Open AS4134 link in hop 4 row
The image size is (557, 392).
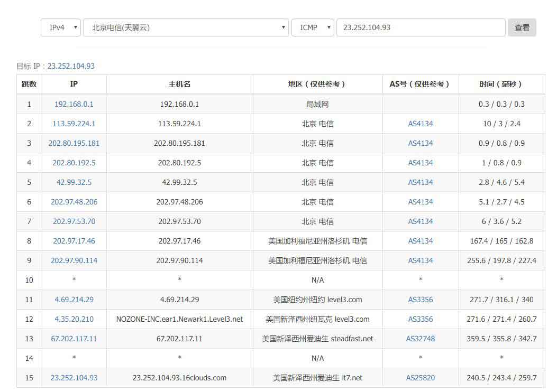tap(421, 163)
